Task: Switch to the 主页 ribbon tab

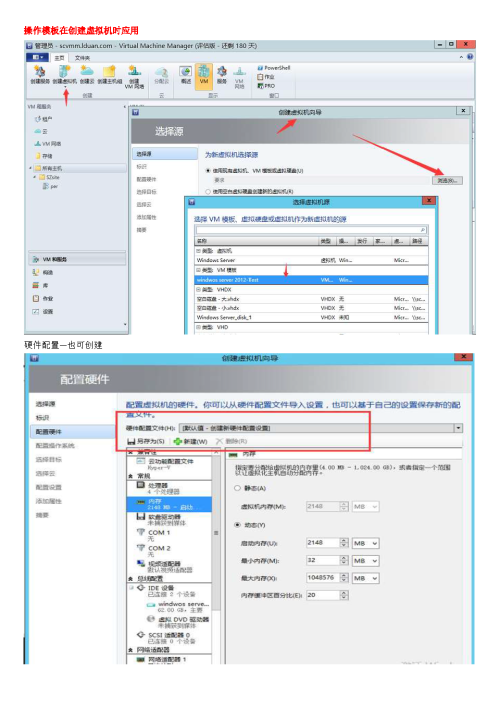Action: pyautogui.click(x=59, y=58)
